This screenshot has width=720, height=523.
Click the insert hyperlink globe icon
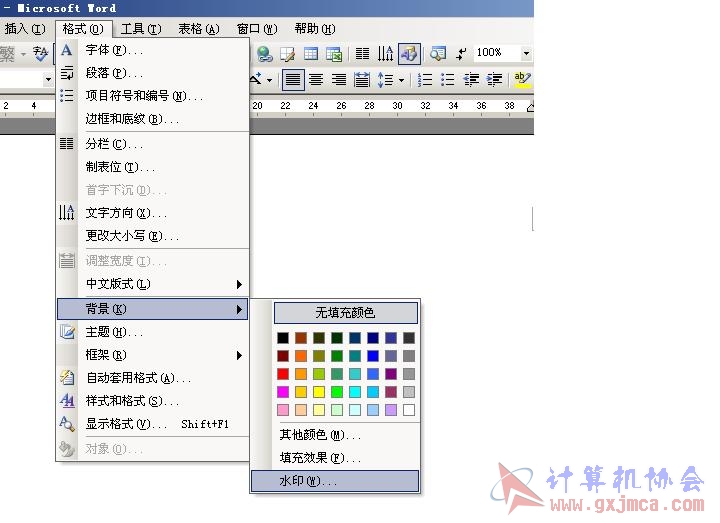pos(264,54)
